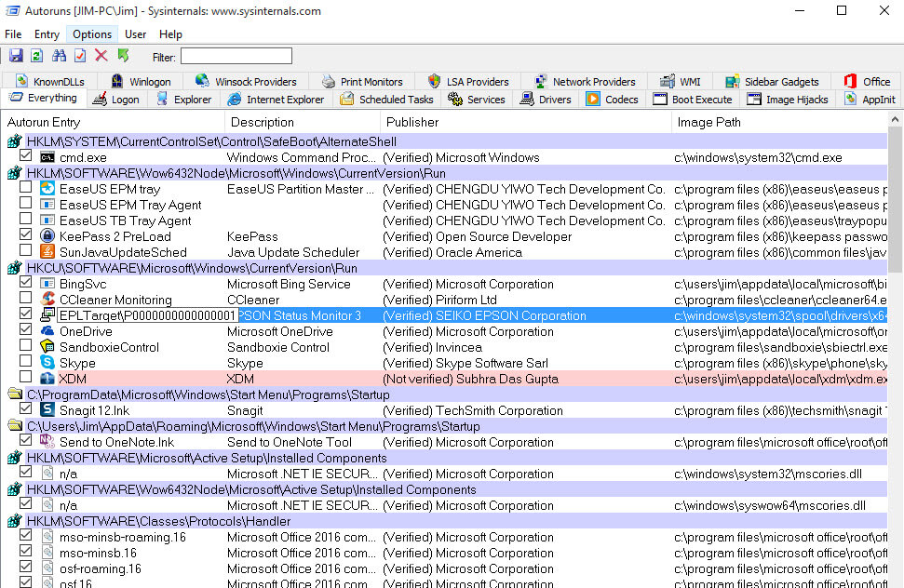Screen dimensions: 904x588
Task: Click the SunJavaUpdateSched Java icon
Action: (47, 252)
